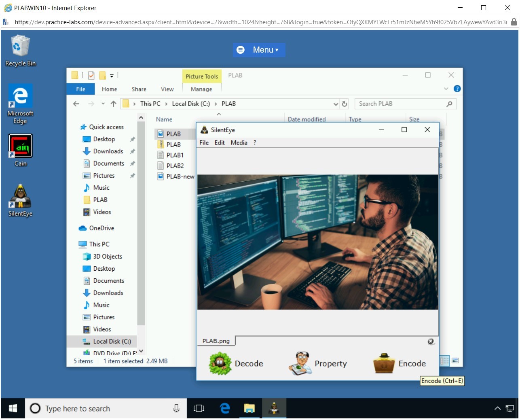
Task: Open the Media menu in SilentEye
Action: coord(239,142)
